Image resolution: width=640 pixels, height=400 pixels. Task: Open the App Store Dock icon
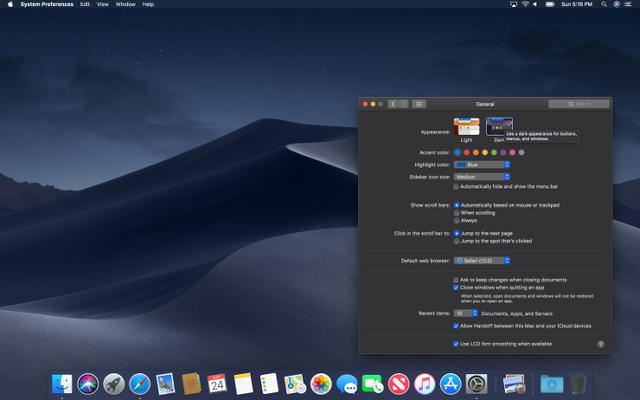coord(451,384)
